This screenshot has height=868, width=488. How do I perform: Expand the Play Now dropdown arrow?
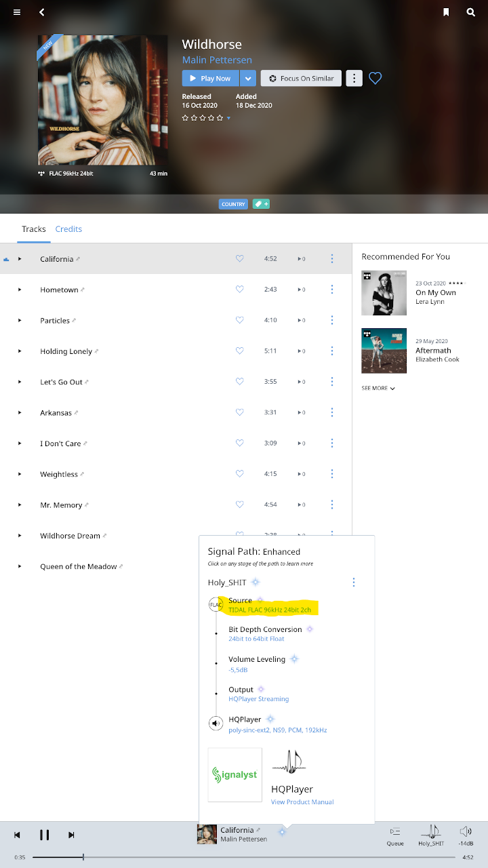tap(248, 79)
